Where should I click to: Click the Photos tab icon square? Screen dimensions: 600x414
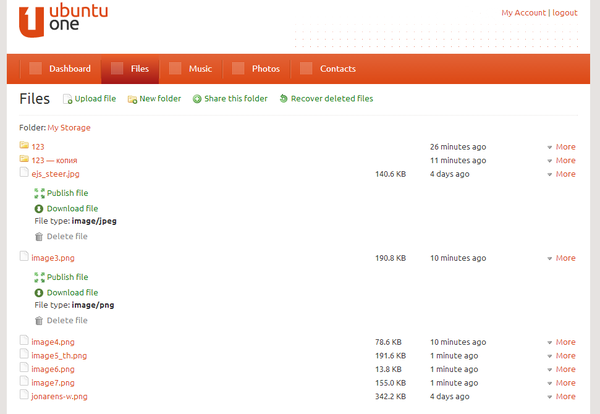click(x=238, y=68)
